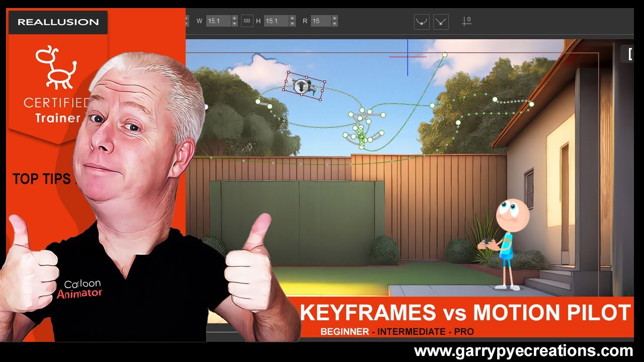The height and width of the screenshot is (362, 644).
Task: Click the R rotation value field
Action: click(x=321, y=21)
